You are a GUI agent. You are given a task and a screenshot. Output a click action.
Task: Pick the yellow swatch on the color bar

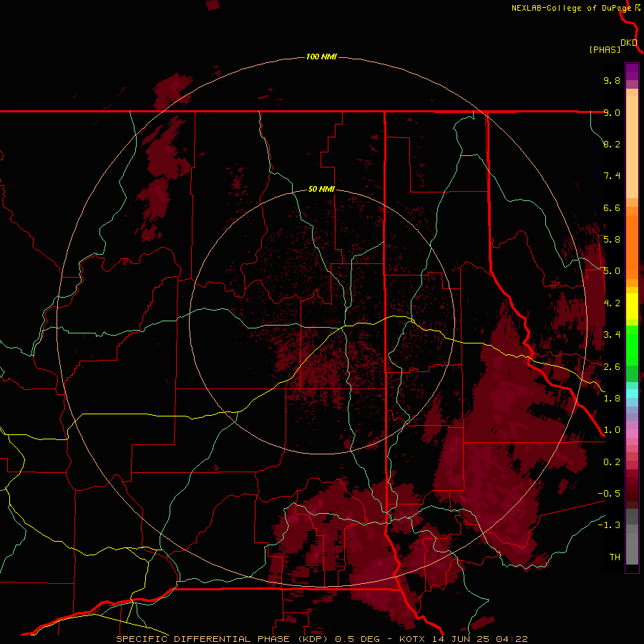coord(632,306)
